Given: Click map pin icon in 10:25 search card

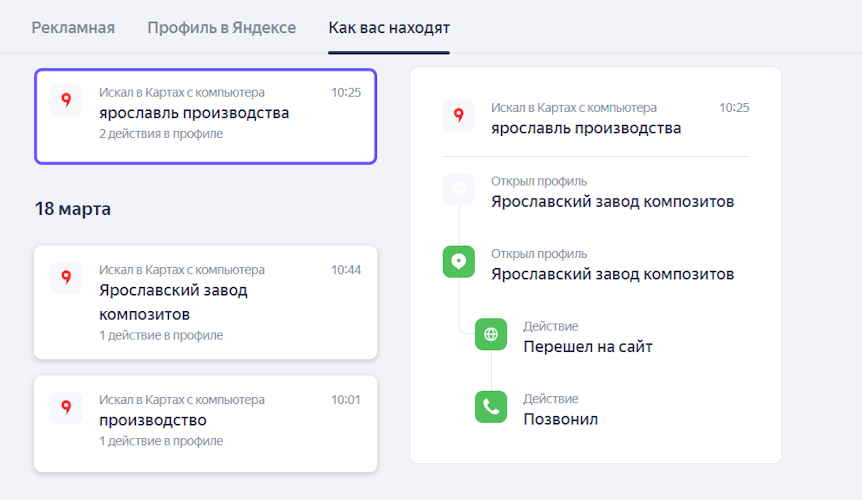Looking at the screenshot, I should tap(66, 100).
